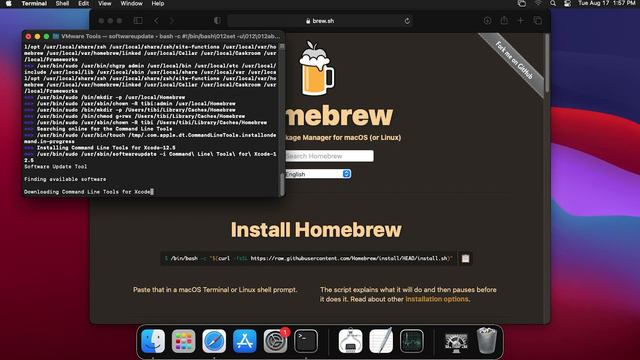Open Safari from the Dock
The height and width of the screenshot is (360, 640).
[214, 341]
